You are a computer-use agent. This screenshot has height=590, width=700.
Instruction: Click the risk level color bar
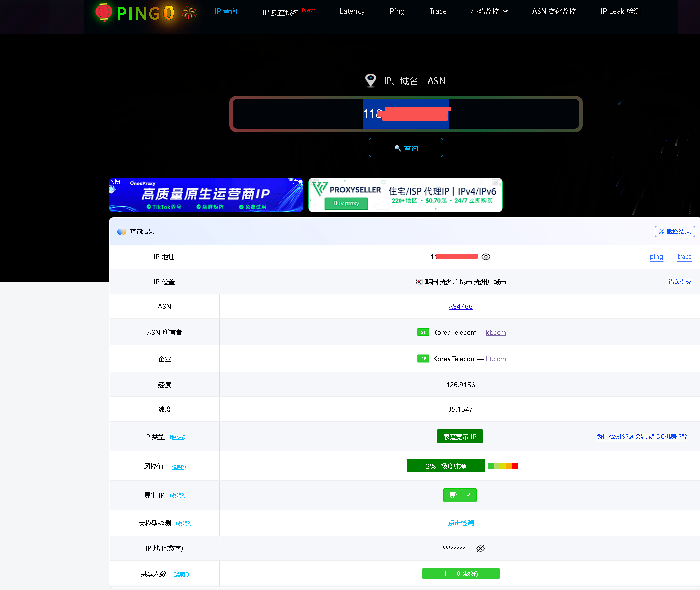[502, 466]
